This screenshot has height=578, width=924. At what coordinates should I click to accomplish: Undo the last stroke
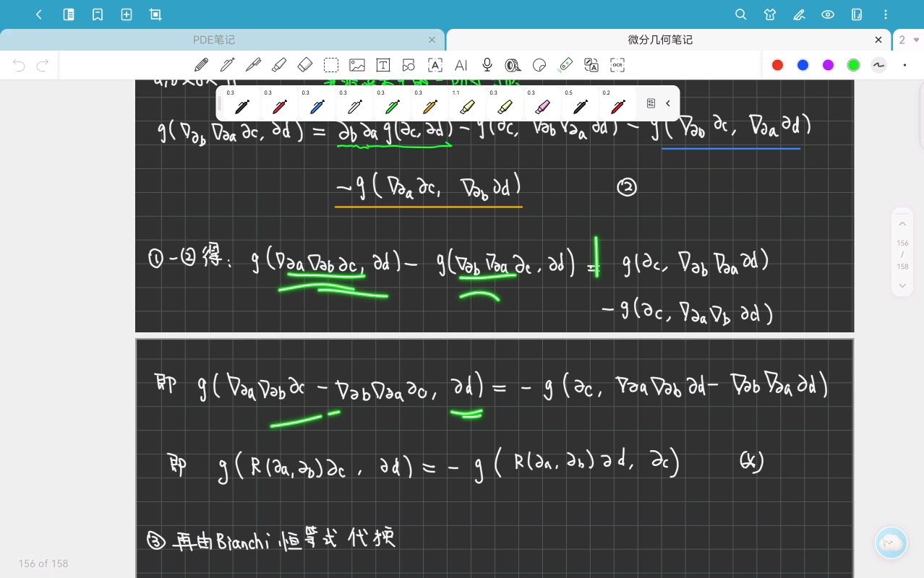click(20, 66)
